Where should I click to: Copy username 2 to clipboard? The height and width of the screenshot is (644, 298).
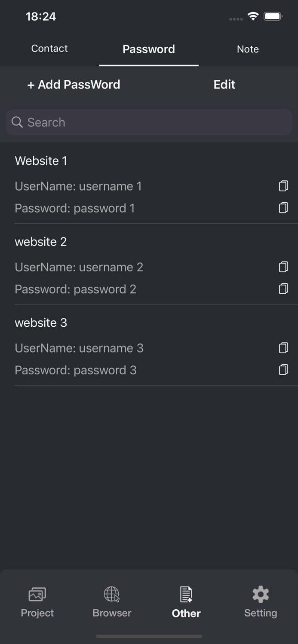click(283, 267)
